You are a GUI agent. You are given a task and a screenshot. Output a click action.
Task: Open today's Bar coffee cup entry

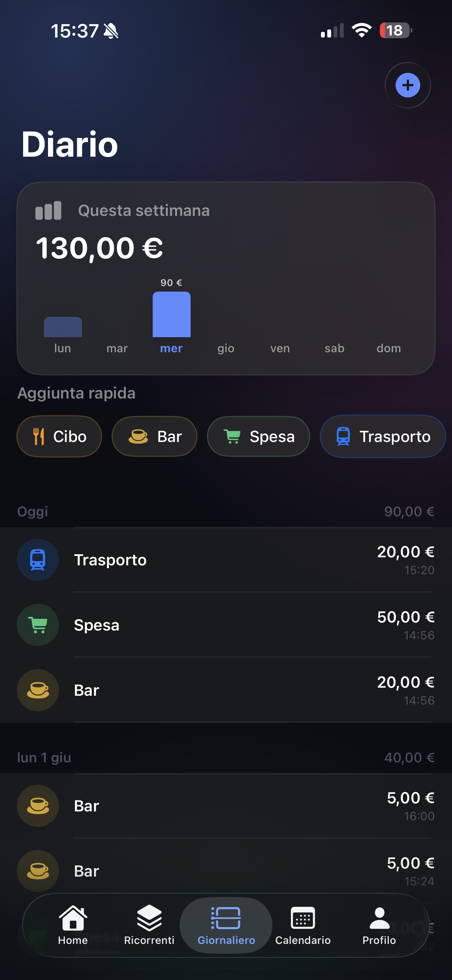click(x=226, y=690)
